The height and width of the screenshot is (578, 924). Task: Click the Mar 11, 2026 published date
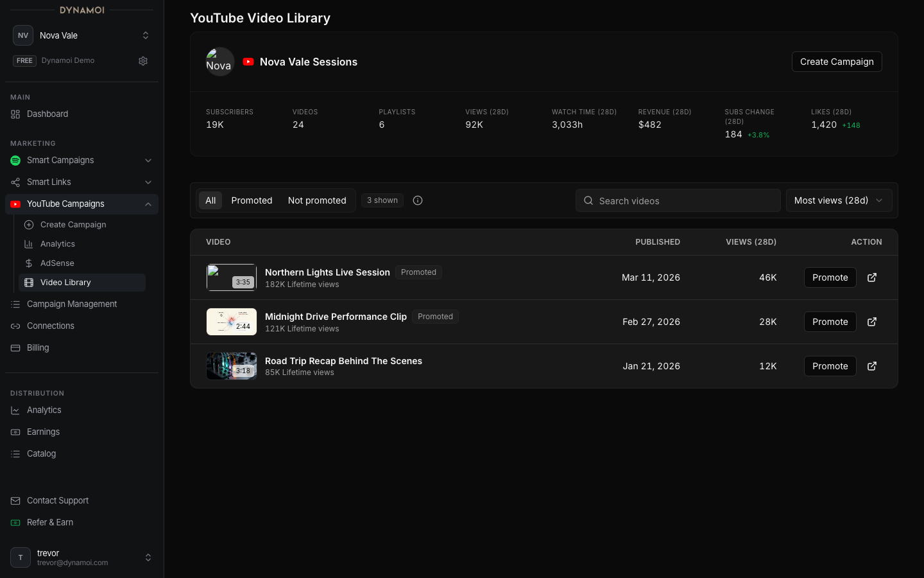(651, 277)
